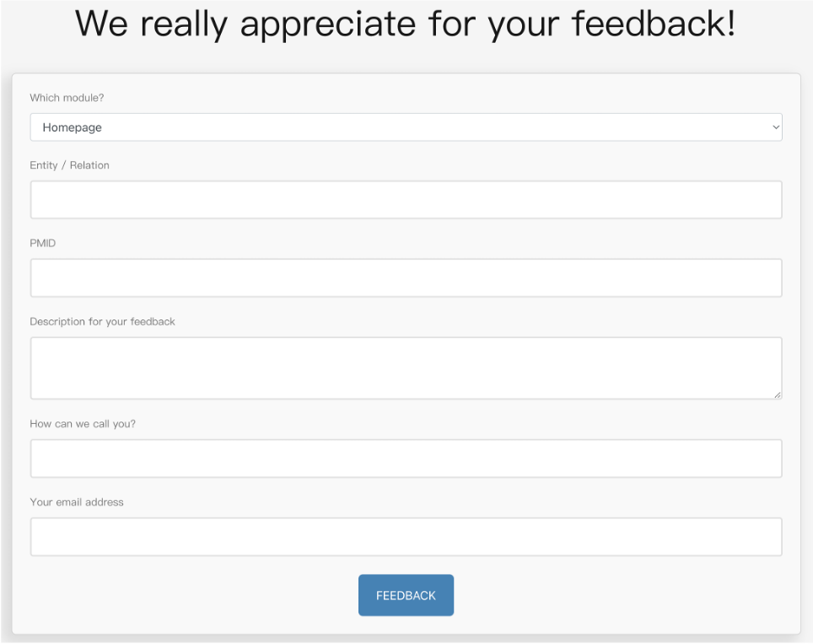Screen dimensions: 813x644
Task: Click the "How can we call you?" label
Action: pyautogui.click(x=83, y=424)
